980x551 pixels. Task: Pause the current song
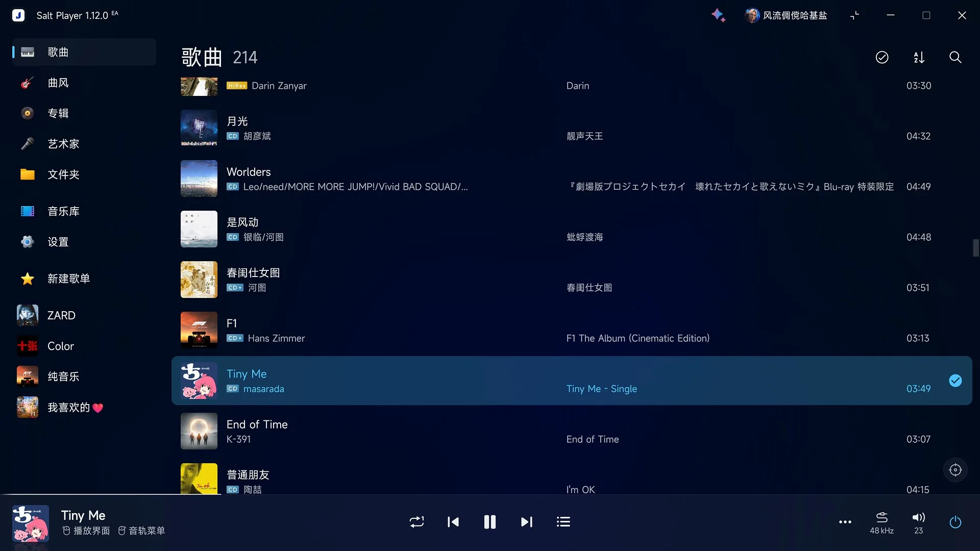[489, 522]
